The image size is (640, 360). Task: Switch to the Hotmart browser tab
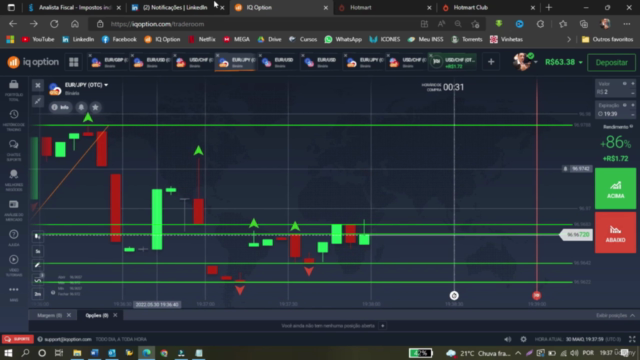[384, 7]
